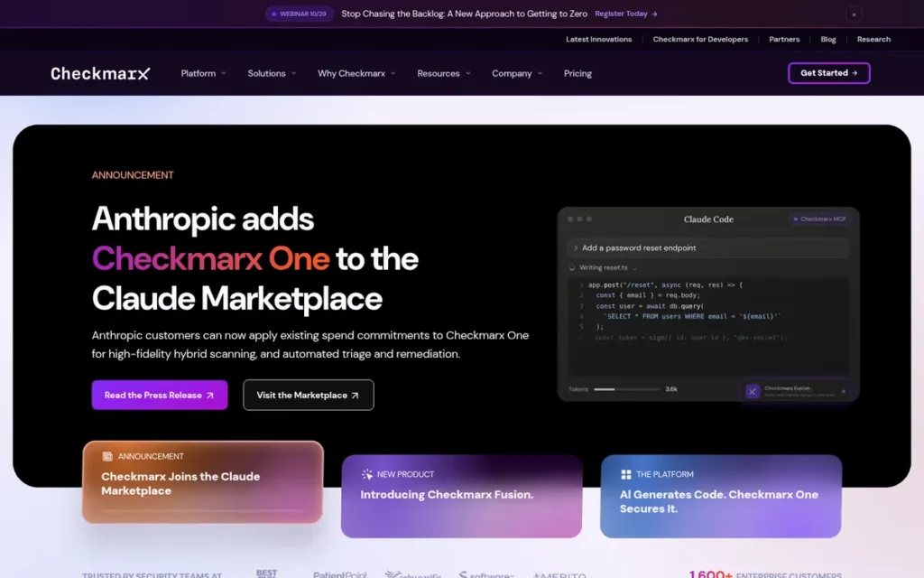Image resolution: width=924 pixels, height=578 pixels.
Task: Click the arrow icon on Read the Press Release
Action: (x=209, y=396)
